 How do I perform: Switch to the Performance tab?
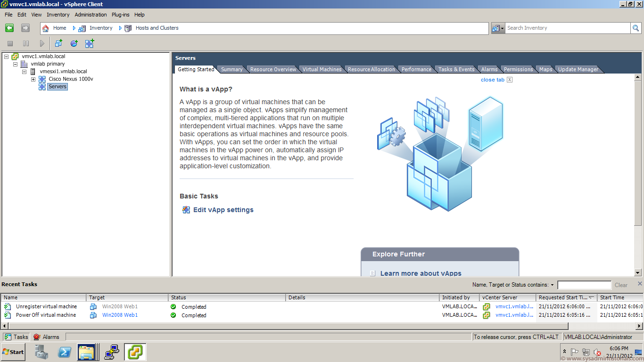point(416,69)
